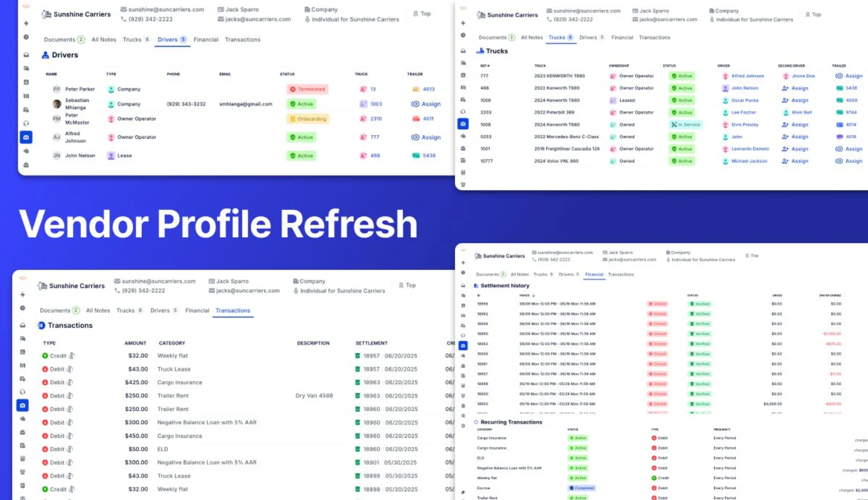Click lightning sidebar icon in Drivers panel
Image resolution: width=868 pixels, height=500 pixels.
click(26, 23)
